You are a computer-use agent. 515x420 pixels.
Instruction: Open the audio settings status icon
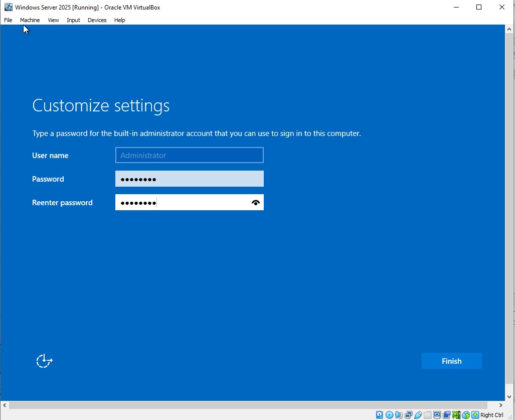[399, 415]
